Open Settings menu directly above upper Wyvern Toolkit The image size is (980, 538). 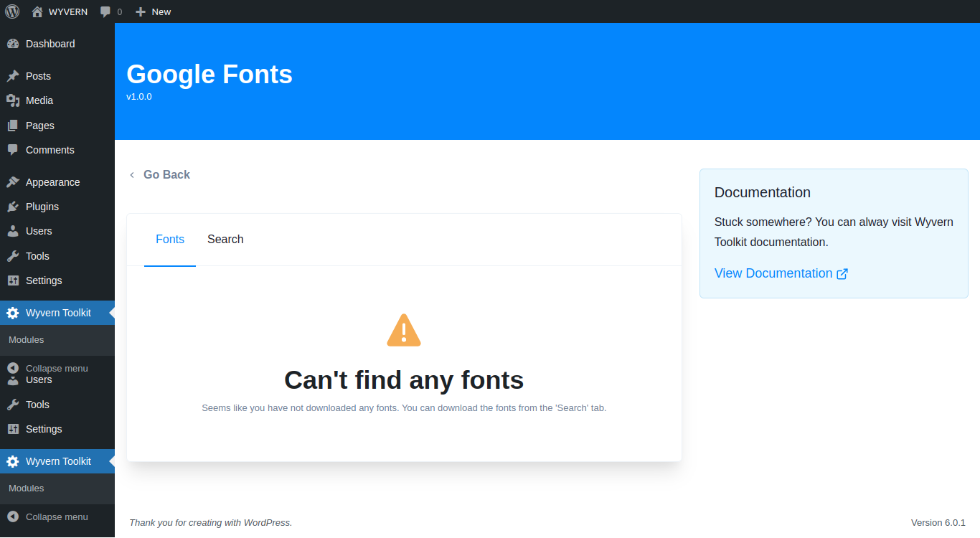[57, 280]
